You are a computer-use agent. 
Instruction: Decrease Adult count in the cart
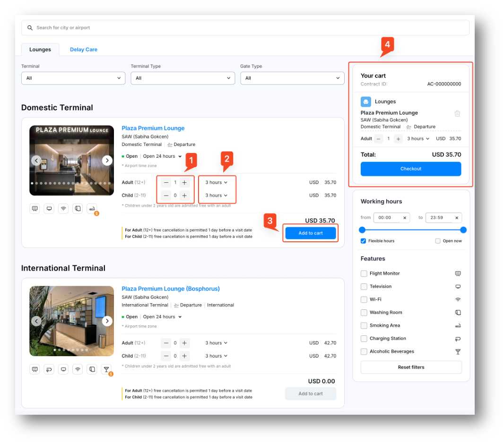[x=379, y=139]
